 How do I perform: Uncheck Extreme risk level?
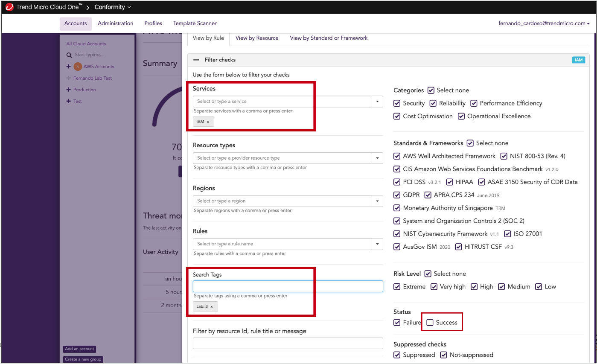click(397, 287)
